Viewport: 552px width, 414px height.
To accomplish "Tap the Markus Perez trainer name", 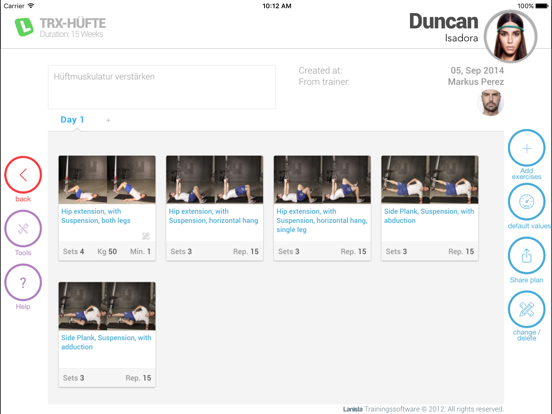I will click(476, 82).
